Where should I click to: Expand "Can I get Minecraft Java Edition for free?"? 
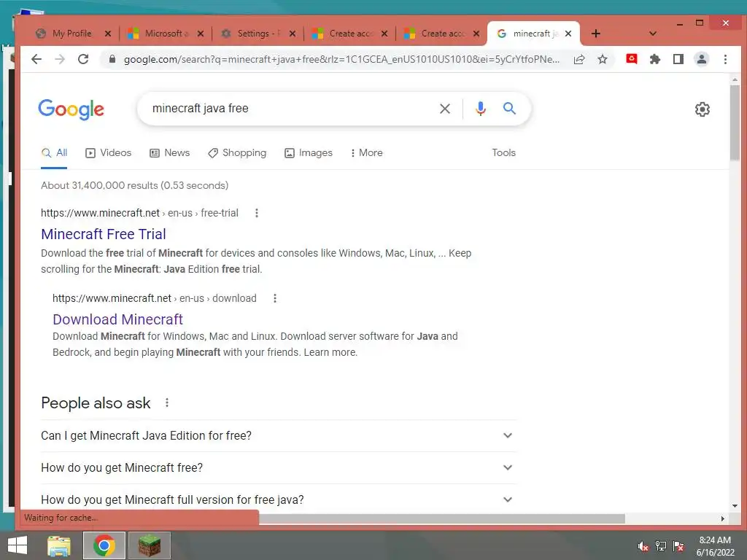point(278,436)
